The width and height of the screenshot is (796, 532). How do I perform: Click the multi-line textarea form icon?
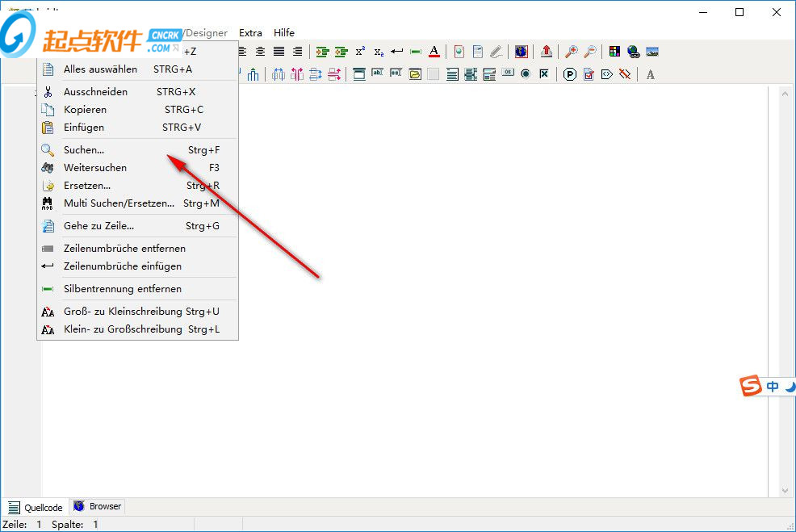[452, 74]
